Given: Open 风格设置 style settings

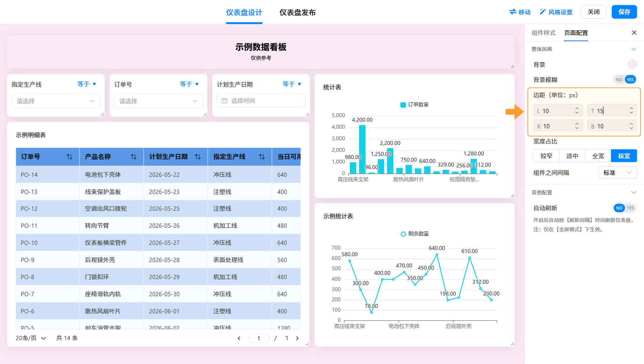Looking at the screenshot, I should (x=556, y=12).
